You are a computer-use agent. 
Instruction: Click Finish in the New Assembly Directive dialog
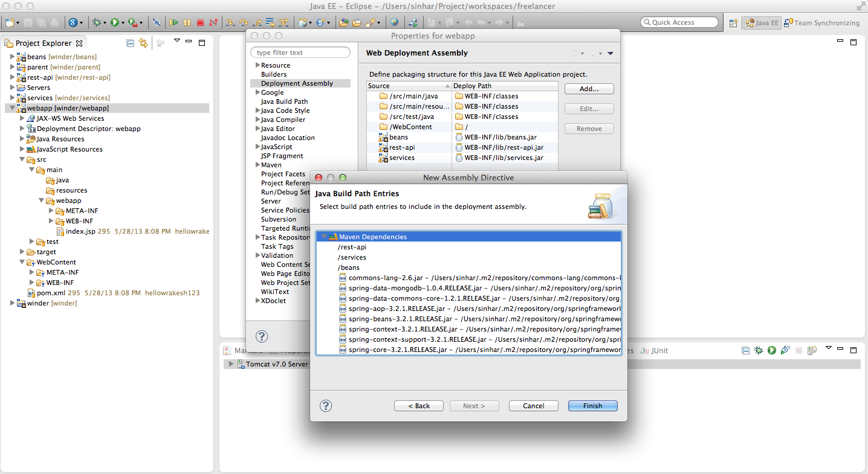[x=592, y=406]
